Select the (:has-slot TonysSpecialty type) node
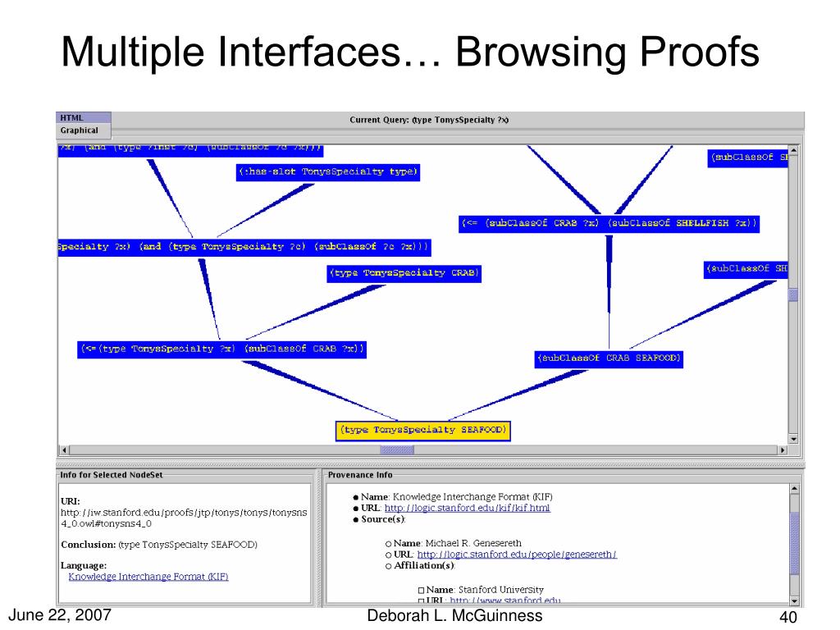 pyautogui.click(x=328, y=172)
